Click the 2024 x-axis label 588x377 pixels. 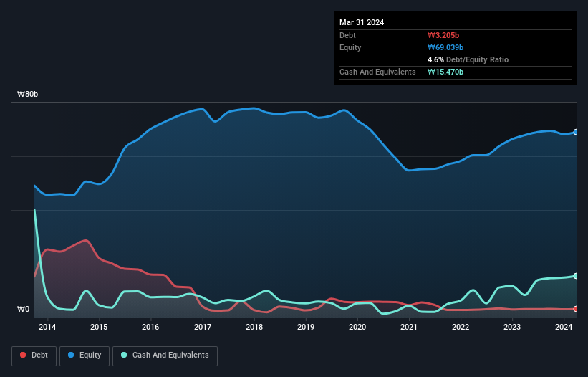(564, 327)
